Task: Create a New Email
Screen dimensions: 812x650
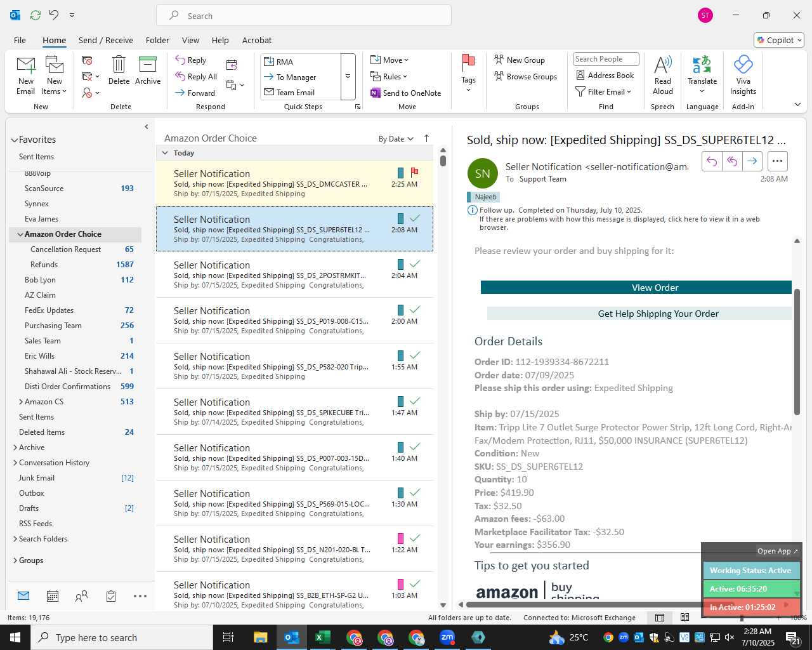Action: point(25,75)
